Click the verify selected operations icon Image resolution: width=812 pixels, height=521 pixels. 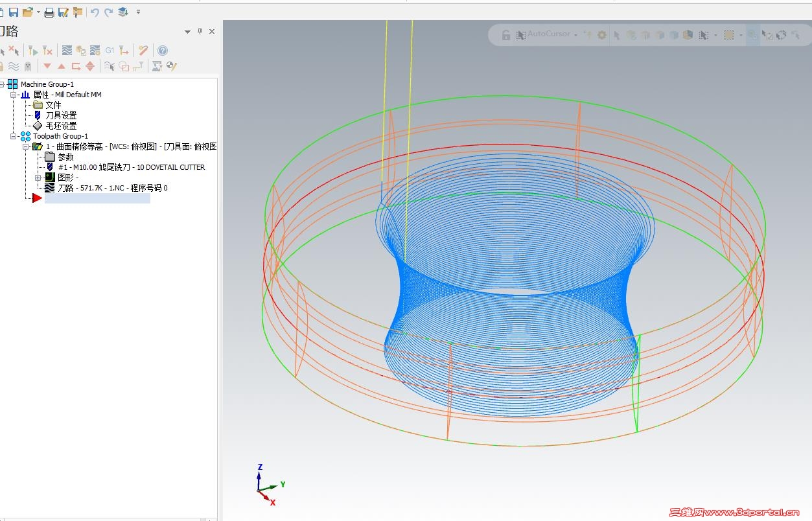[81, 51]
